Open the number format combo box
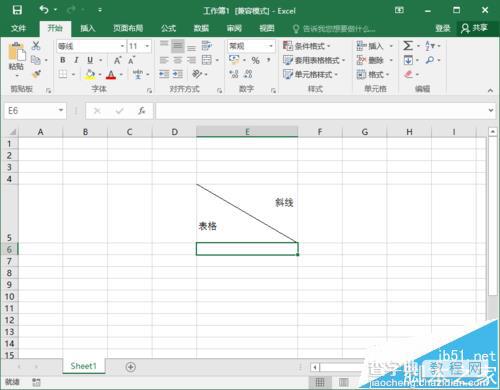 (x=251, y=46)
